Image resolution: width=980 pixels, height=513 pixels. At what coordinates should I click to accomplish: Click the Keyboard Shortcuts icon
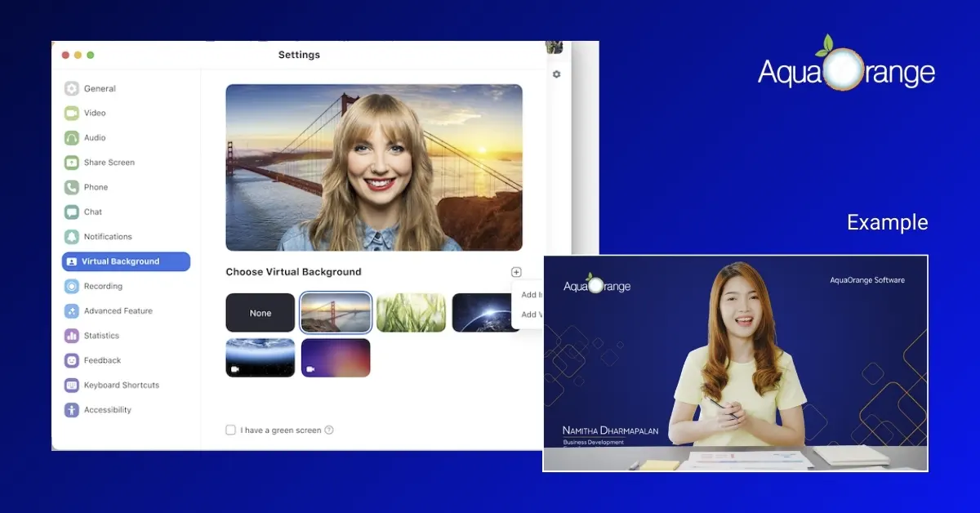72,386
